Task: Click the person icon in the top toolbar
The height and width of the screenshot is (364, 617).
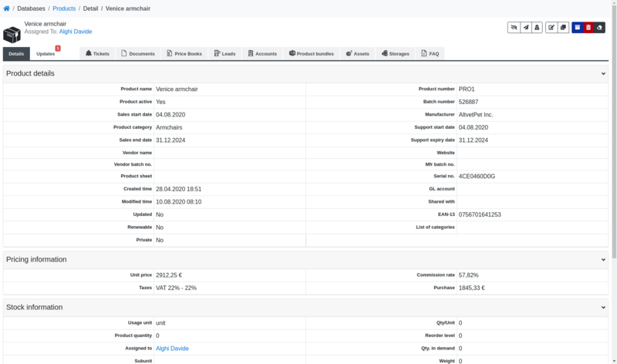Action: pyautogui.click(x=537, y=28)
